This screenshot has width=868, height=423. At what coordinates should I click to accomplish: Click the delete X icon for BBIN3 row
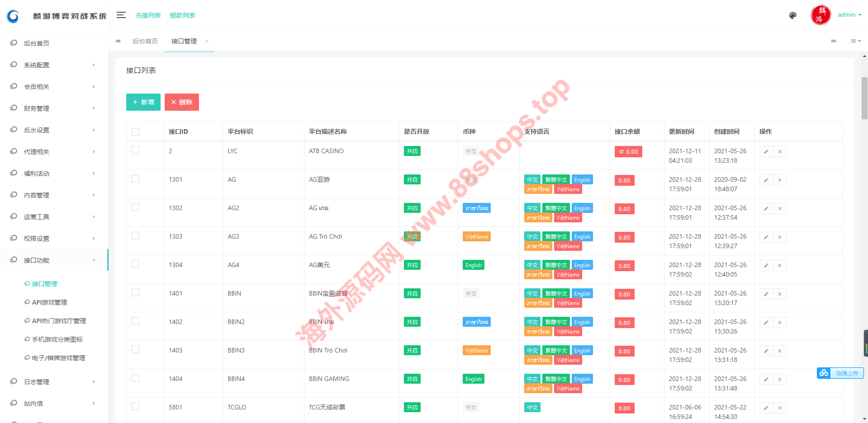(x=780, y=351)
